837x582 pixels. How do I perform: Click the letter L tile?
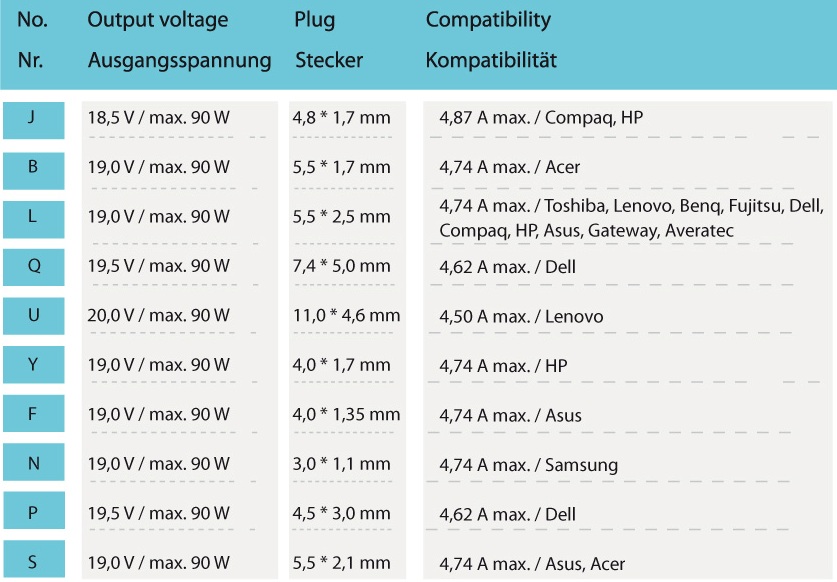coord(33,217)
